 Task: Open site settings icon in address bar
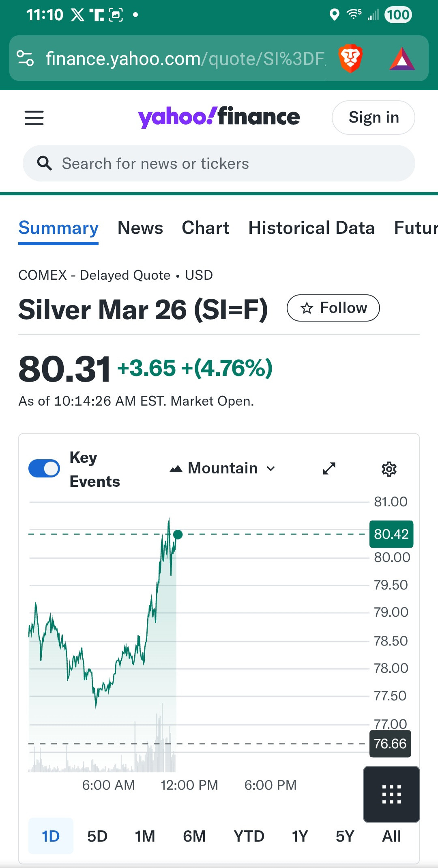[25, 58]
